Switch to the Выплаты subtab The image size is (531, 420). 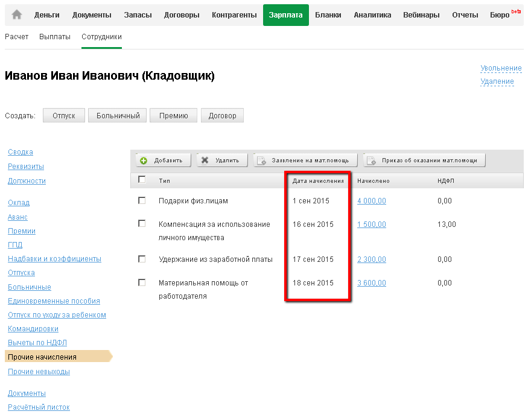pos(55,37)
